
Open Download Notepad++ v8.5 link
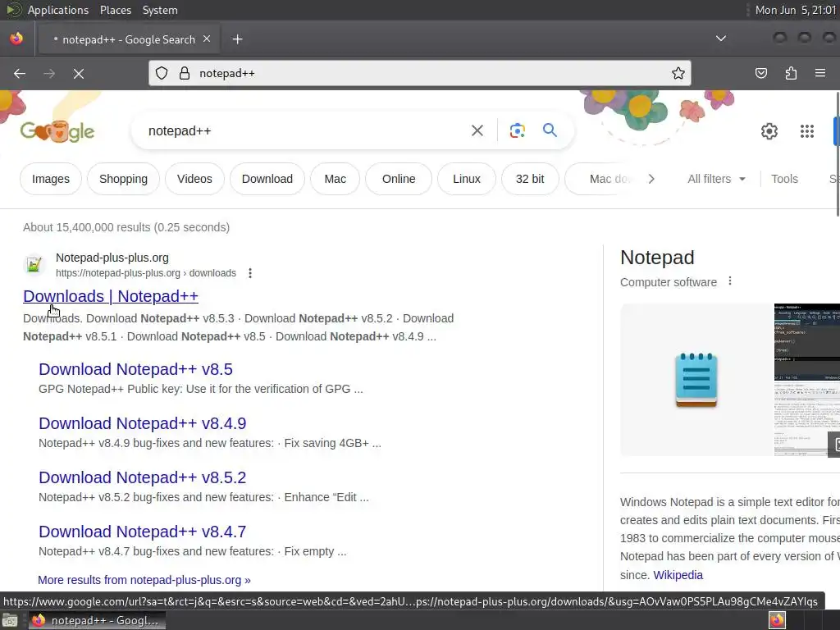coord(135,369)
